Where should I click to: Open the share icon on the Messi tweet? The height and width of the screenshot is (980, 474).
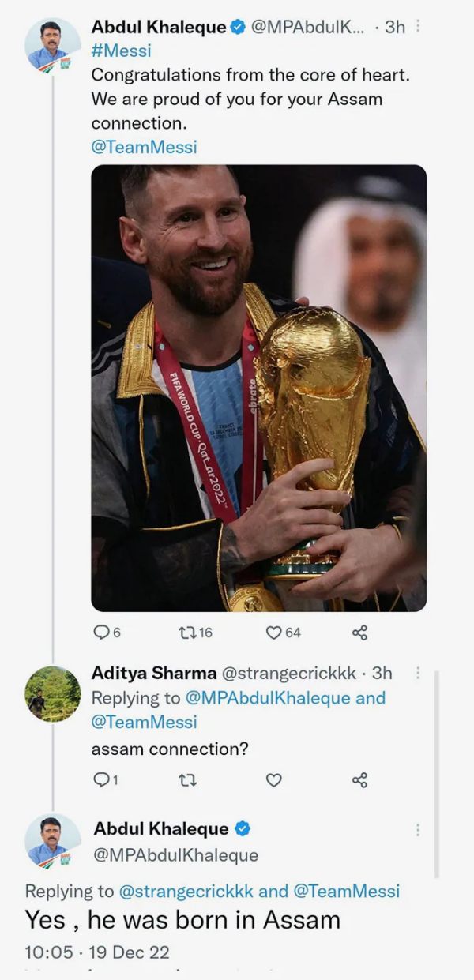tap(362, 631)
